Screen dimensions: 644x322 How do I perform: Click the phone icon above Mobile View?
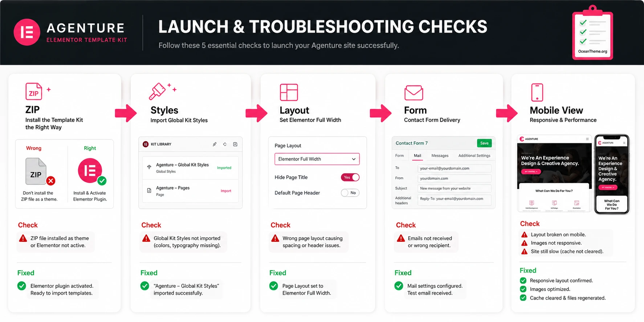click(x=537, y=92)
